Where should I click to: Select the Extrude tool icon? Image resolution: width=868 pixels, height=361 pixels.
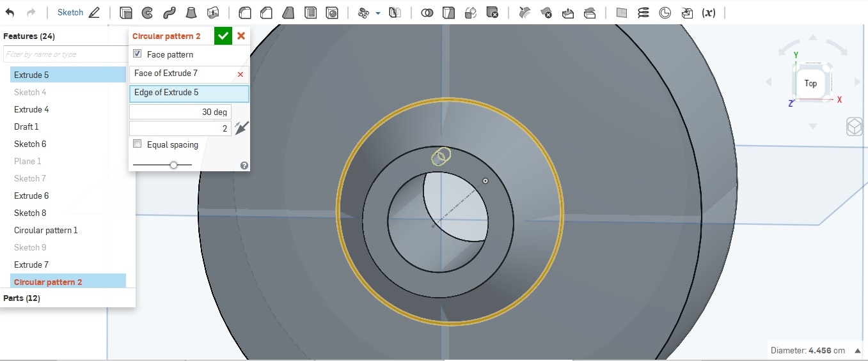[126, 13]
